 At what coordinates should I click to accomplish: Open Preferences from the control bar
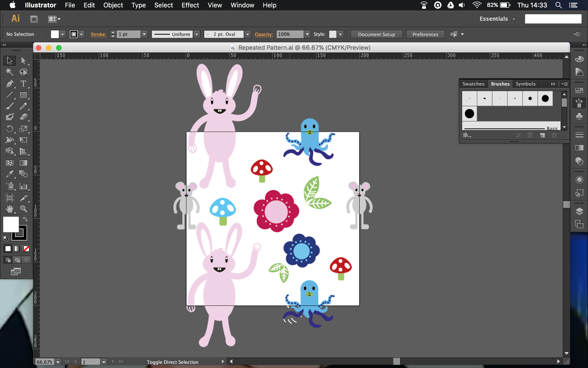pyautogui.click(x=425, y=34)
